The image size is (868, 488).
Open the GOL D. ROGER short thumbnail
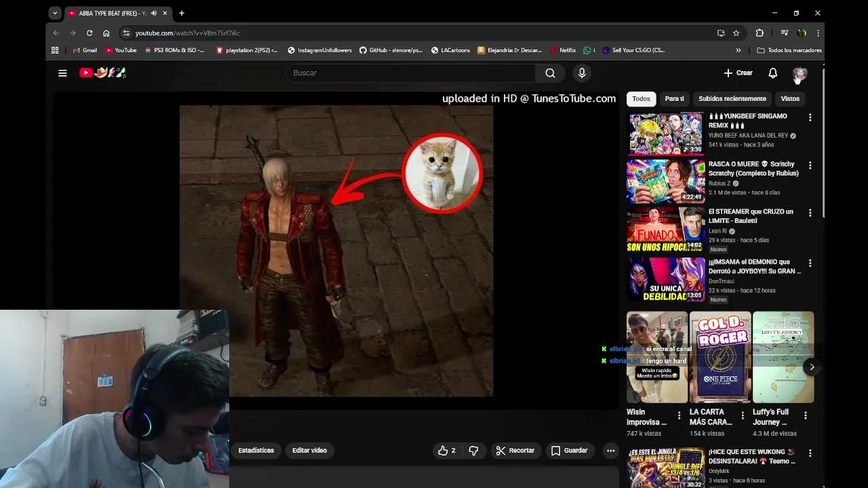tap(720, 357)
